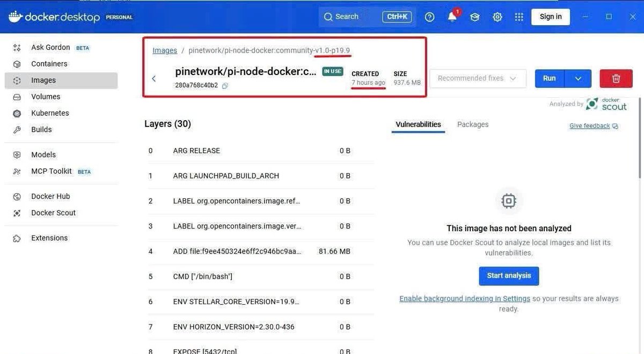Select layer ARG LAUNCHPAD_BUILD_ARCH

260,176
